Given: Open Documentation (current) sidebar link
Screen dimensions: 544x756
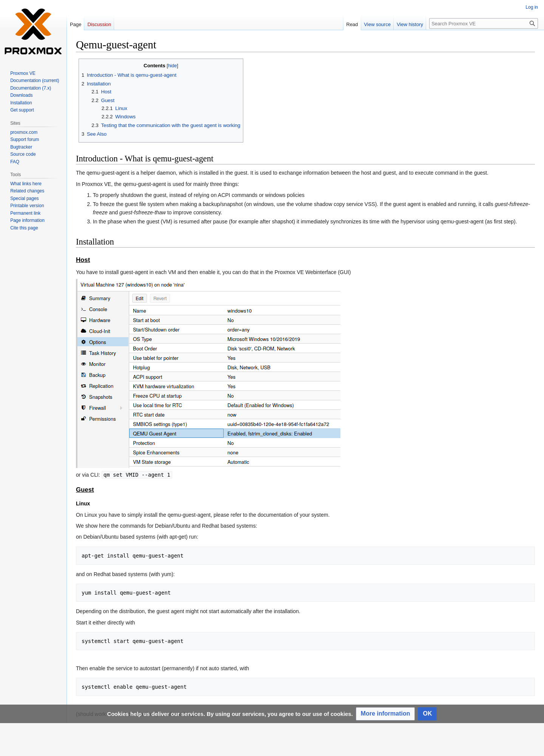Looking at the screenshot, I should [35, 81].
